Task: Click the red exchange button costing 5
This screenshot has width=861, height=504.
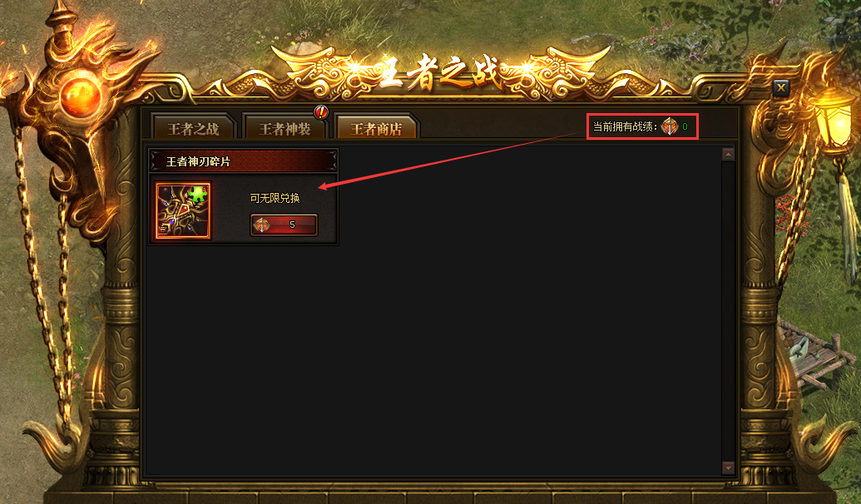Action: point(284,225)
